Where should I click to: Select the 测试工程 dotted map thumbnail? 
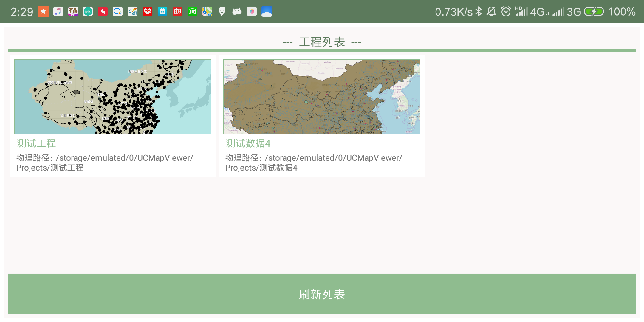(113, 97)
